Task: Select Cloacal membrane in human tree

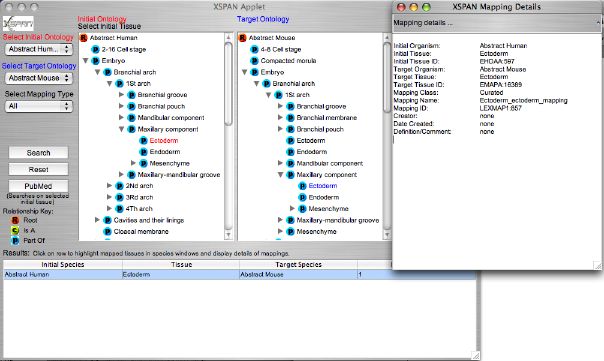Action: point(141,232)
